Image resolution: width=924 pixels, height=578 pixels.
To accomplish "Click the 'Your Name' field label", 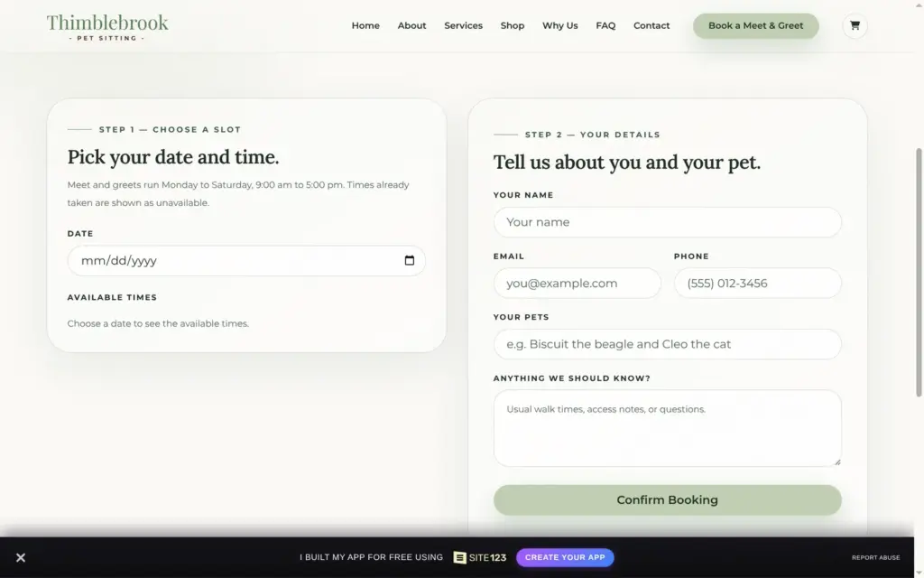I will coord(523,195).
